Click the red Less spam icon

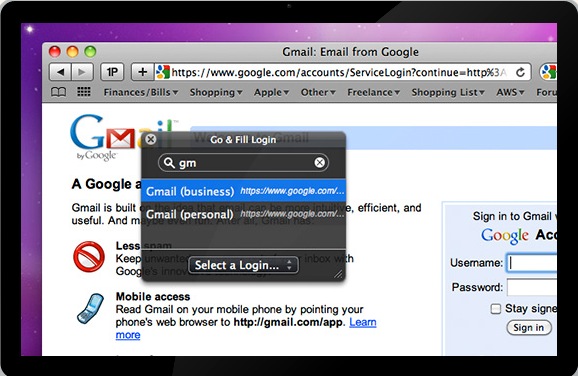pos(89,257)
